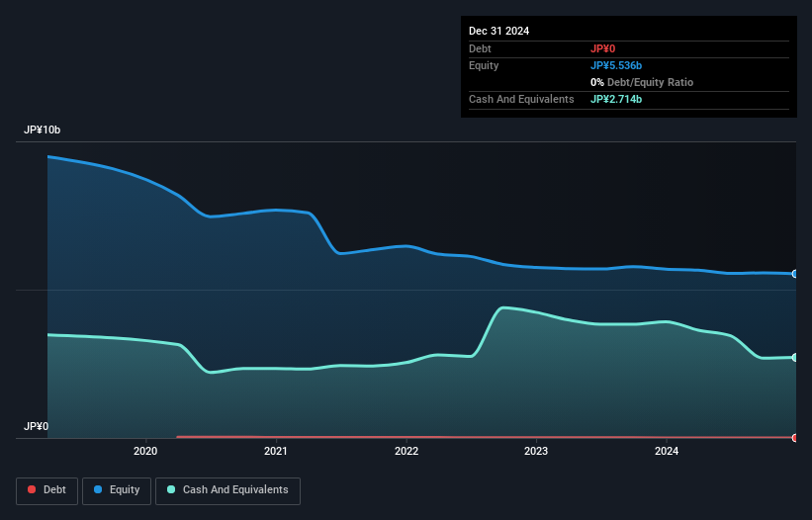Click the 2024 x-axis label
This screenshot has width=812, height=520.
click(x=667, y=451)
